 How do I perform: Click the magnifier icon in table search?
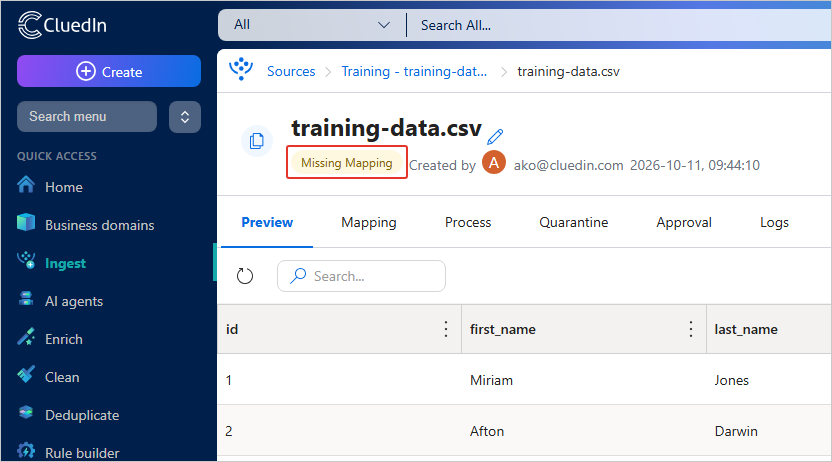298,276
